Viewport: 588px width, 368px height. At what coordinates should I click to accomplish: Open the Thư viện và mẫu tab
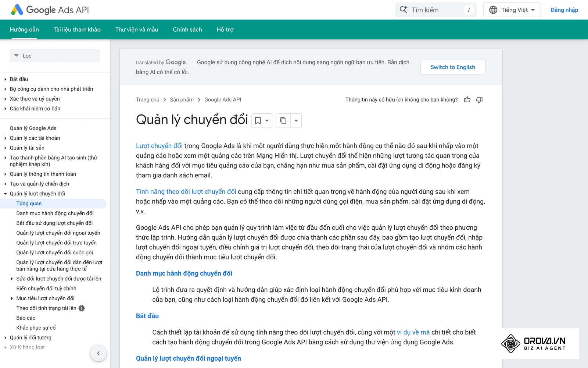pyautogui.click(x=137, y=29)
